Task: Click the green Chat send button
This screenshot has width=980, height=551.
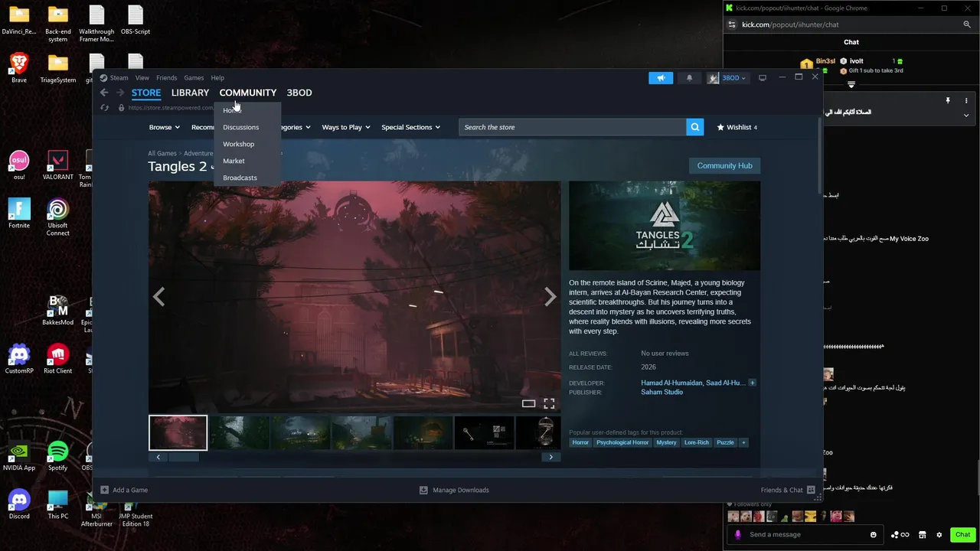Action: click(962, 535)
